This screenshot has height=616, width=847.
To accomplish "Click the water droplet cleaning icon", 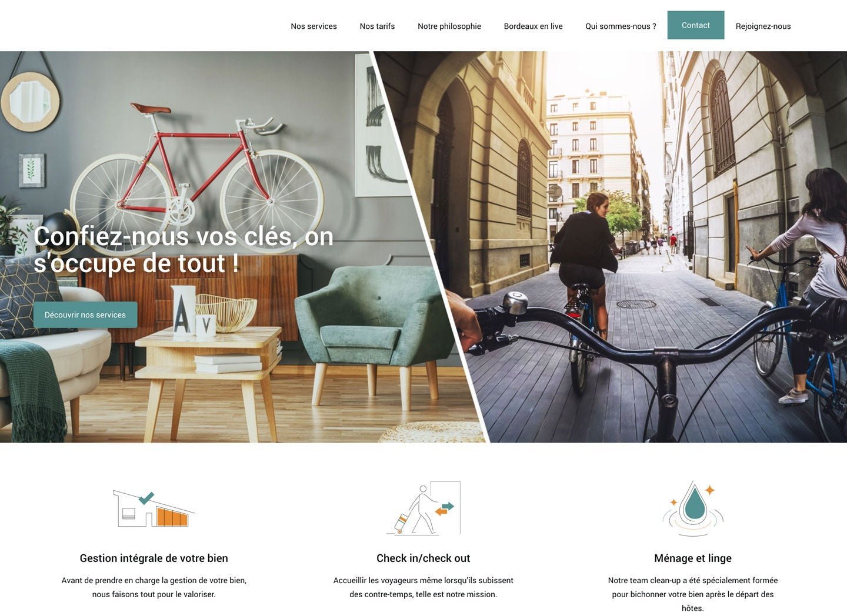I will 693,508.
